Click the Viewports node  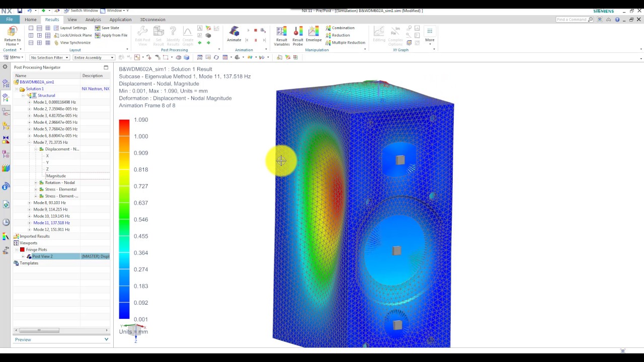pos(28,243)
